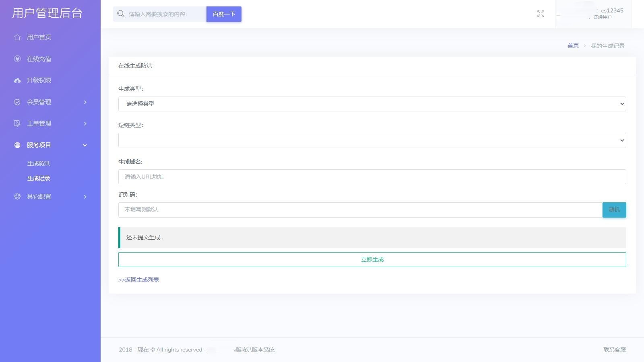
Task: Click 首页 breadcrumb link
Action: pyautogui.click(x=573, y=45)
